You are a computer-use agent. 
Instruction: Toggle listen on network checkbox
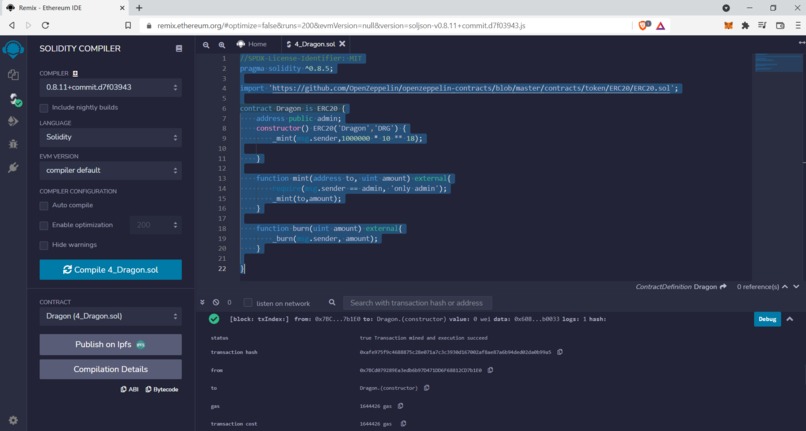point(248,303)
